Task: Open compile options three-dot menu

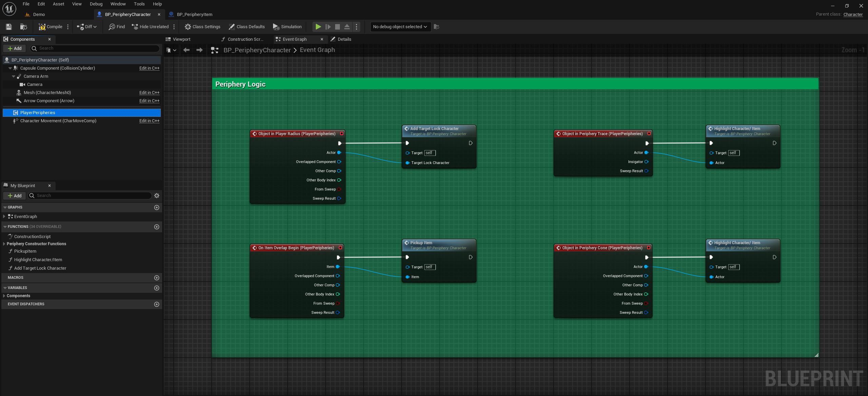Action: coord(68,27)
